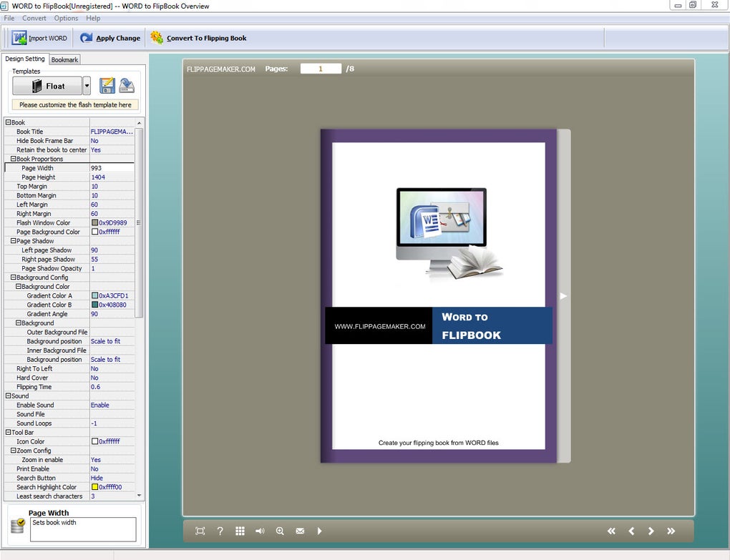Collapse the Page Shadow section
This screenshot has width=730, height=560.
(13, 241)
